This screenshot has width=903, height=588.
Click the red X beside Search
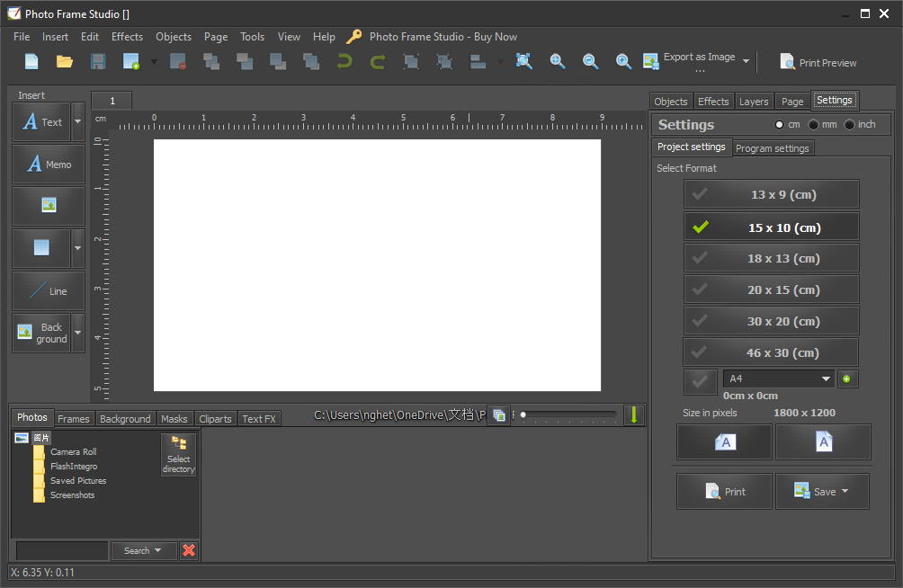point(189,550)
